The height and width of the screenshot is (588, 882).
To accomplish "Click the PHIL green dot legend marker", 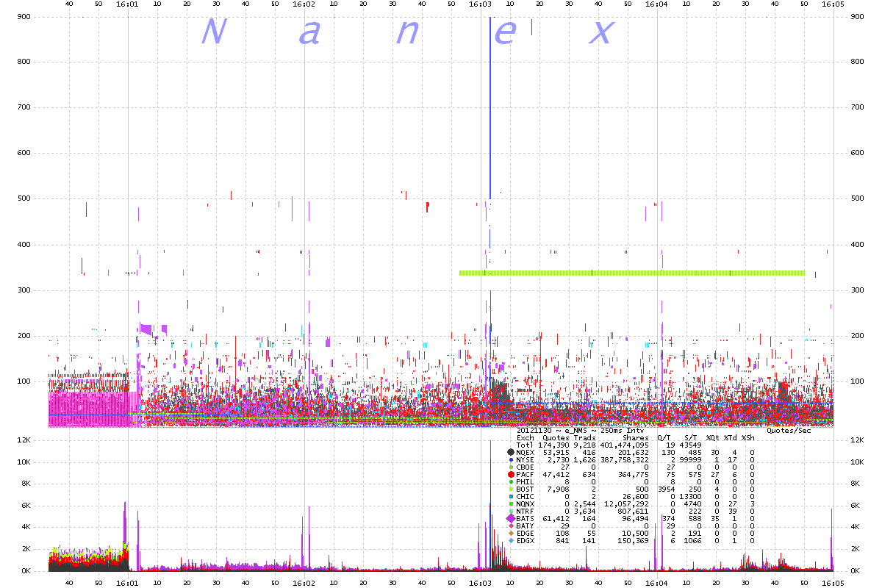I will click(511, 482).
